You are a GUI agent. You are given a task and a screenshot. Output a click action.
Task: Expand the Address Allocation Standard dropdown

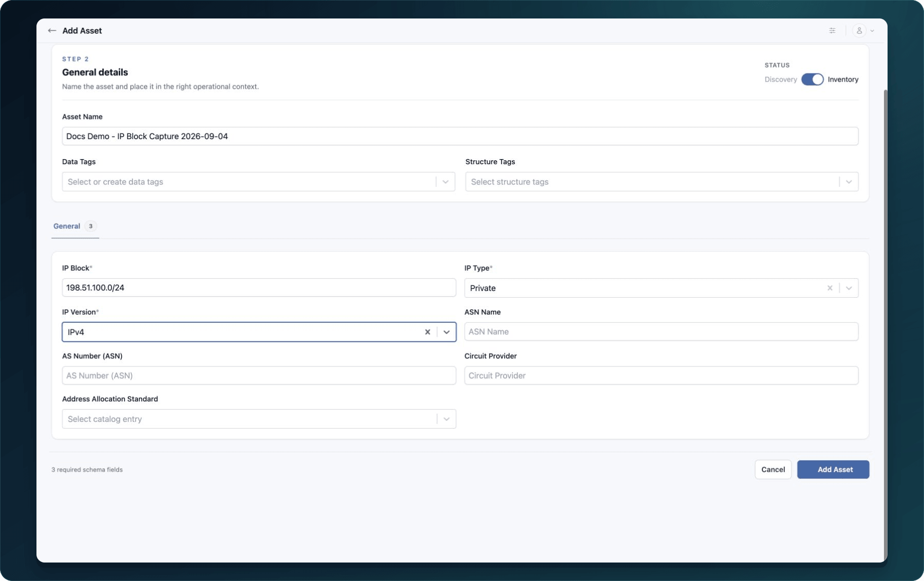[x=447, y=419]
